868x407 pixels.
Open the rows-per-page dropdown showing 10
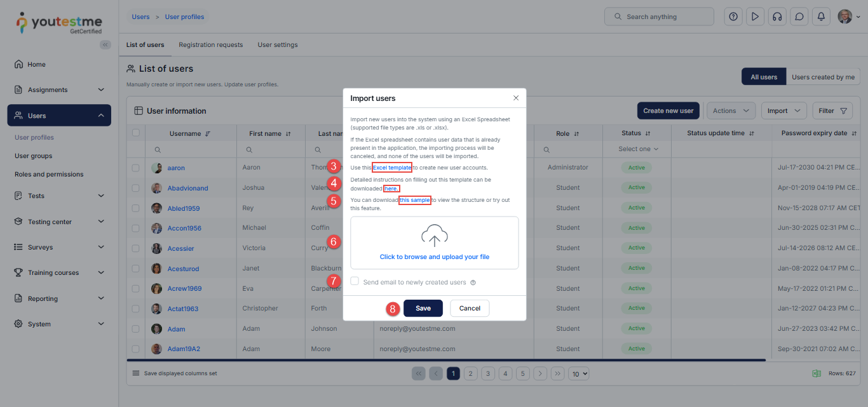pos(579,373)
